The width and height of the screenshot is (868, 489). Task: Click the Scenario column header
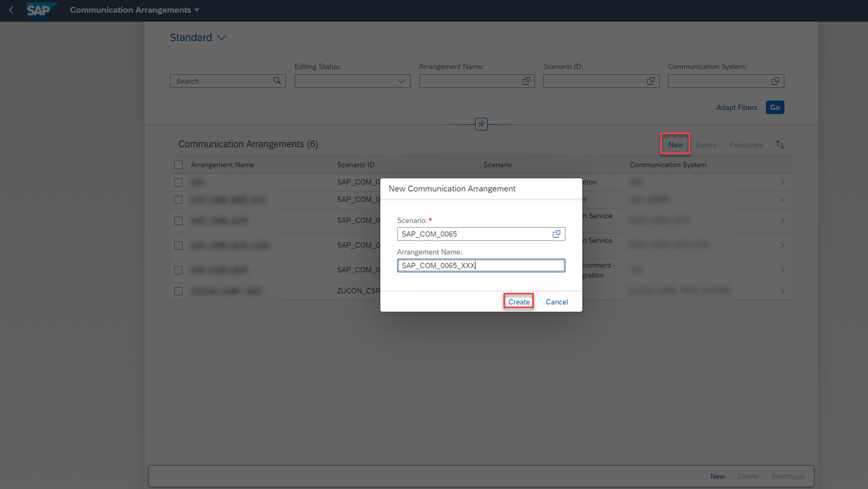point(497,164)
